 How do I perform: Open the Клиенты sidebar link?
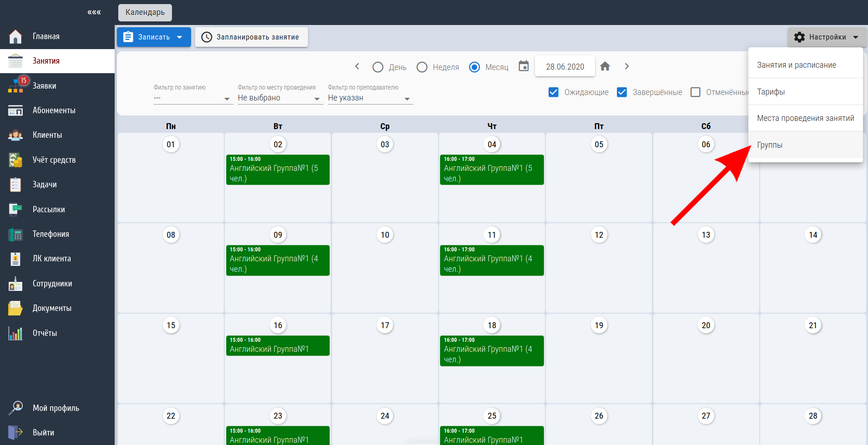(47, 135)
